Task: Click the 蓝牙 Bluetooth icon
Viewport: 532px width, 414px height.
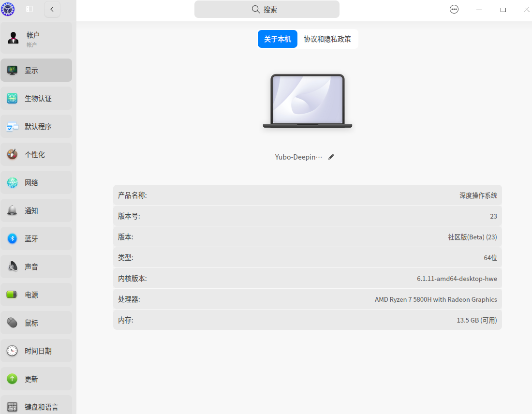Action: point(12,238)
